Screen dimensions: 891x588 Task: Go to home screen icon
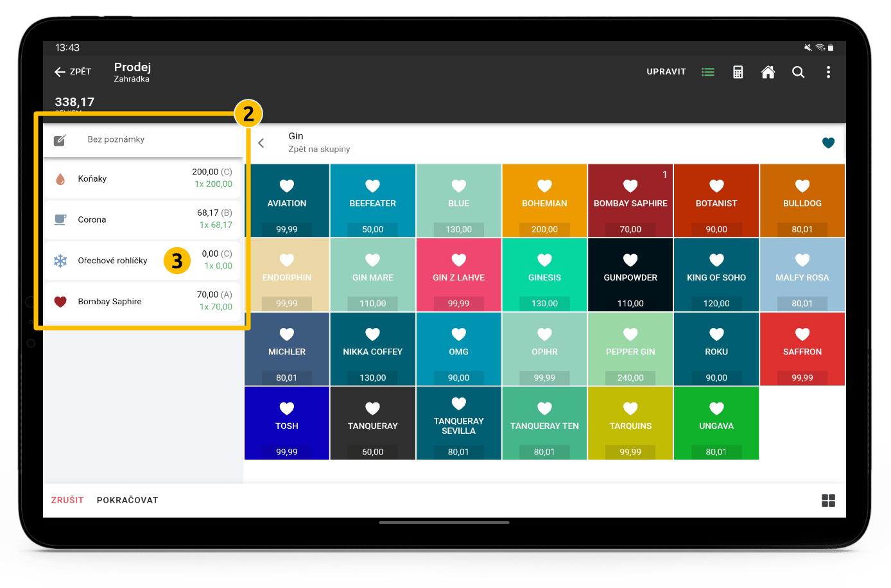pos(768,72)
